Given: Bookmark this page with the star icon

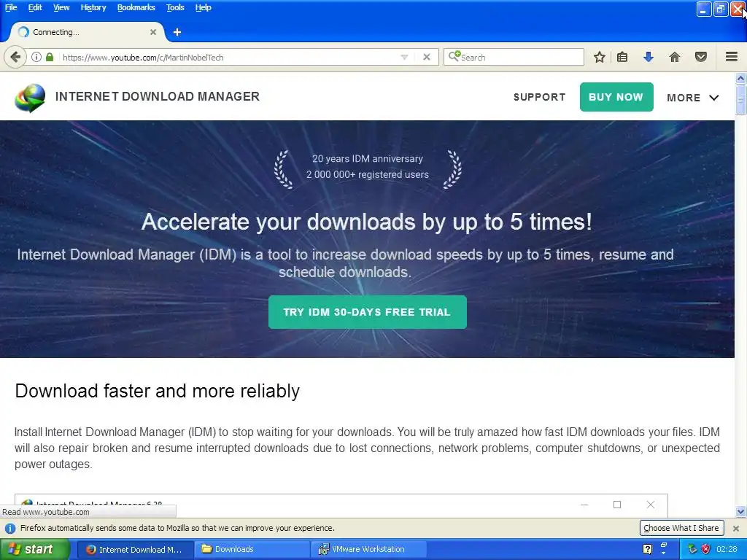Looking at the screenshot, I should [x=600, y=57].
